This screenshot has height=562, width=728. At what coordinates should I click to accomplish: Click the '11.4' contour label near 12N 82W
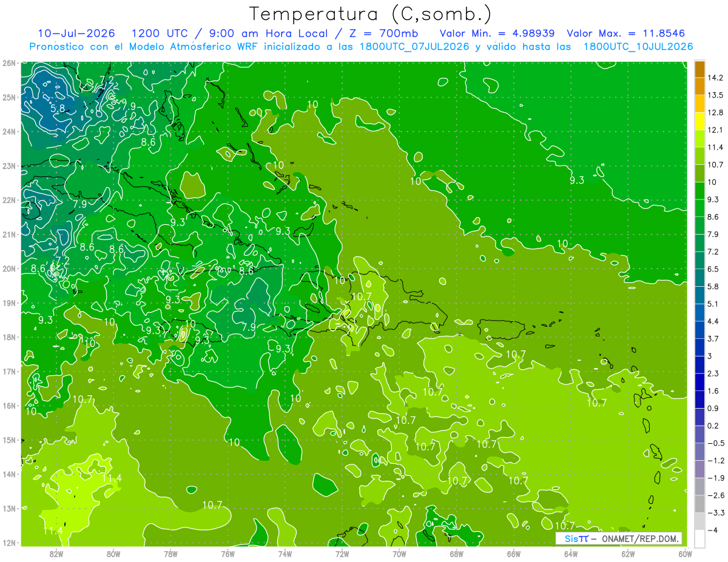click(53, 531)
